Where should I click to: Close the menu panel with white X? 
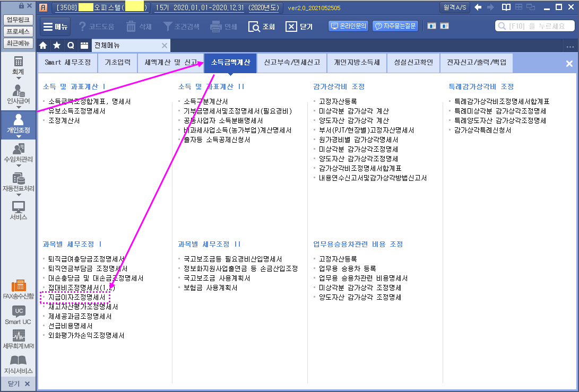point(569,64)
